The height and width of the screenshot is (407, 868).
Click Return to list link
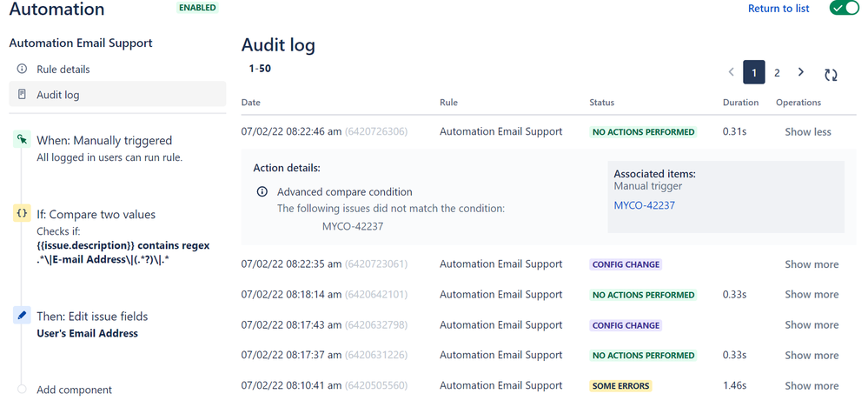pyautogui.click(x=779, y=9)
